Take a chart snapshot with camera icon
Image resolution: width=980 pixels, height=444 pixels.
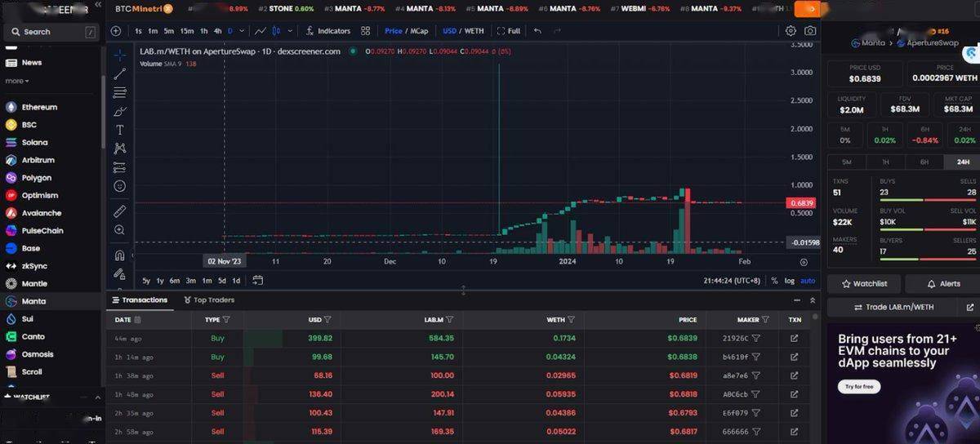[x=810, y=31]
